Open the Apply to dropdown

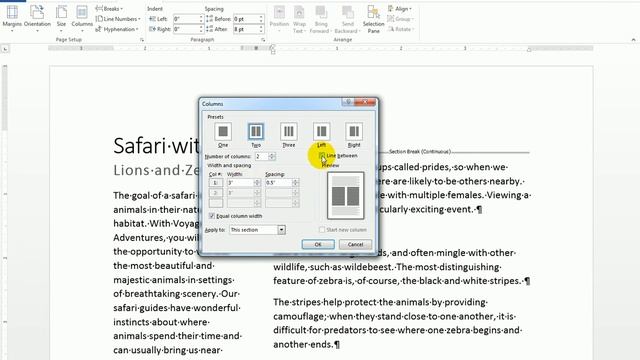tap(281, 230)
